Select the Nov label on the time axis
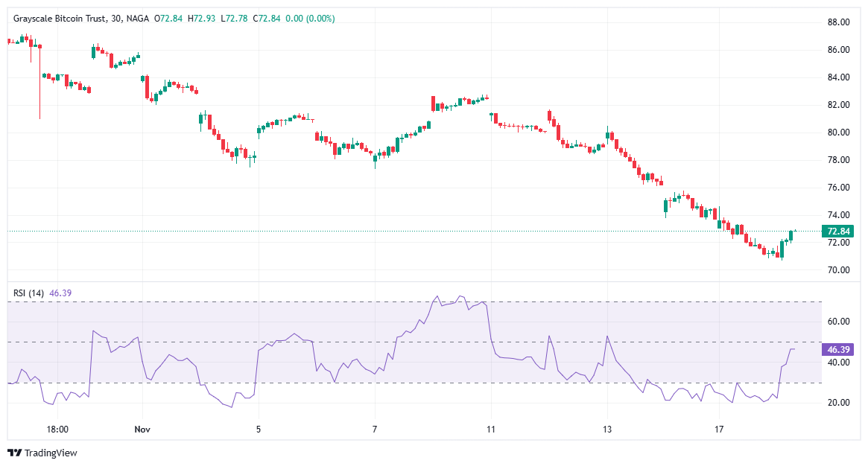The width and height of the screenshot is (868, 466). pyautogui.click(x=142, y=430)
